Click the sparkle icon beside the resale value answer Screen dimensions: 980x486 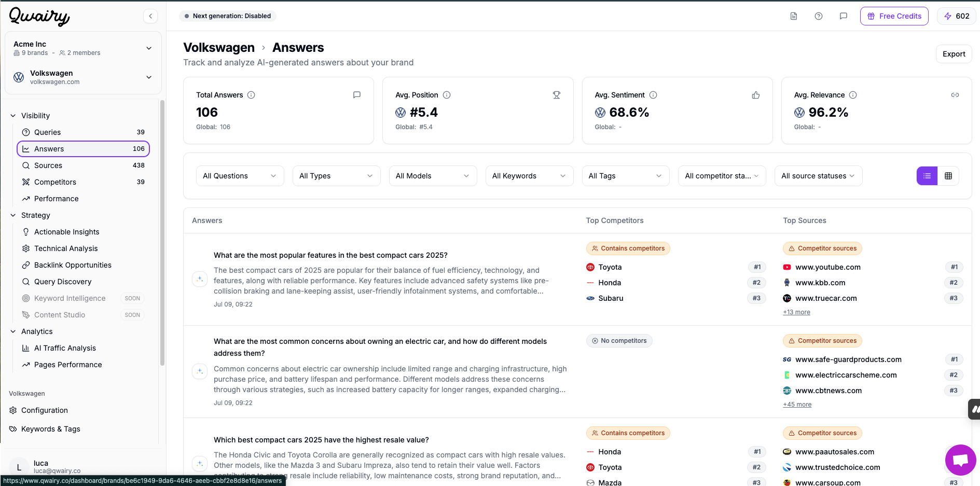point(200,464)
